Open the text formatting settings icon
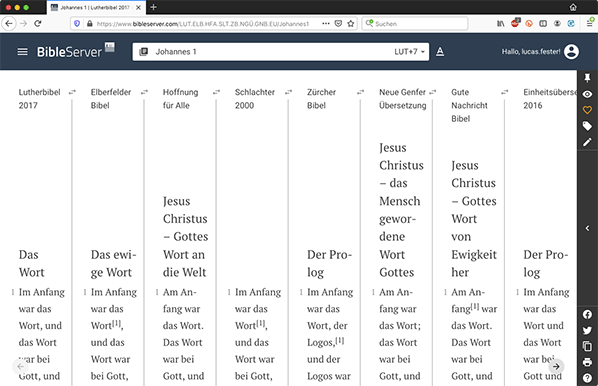598x386 pixels. [x=440, y=51]
